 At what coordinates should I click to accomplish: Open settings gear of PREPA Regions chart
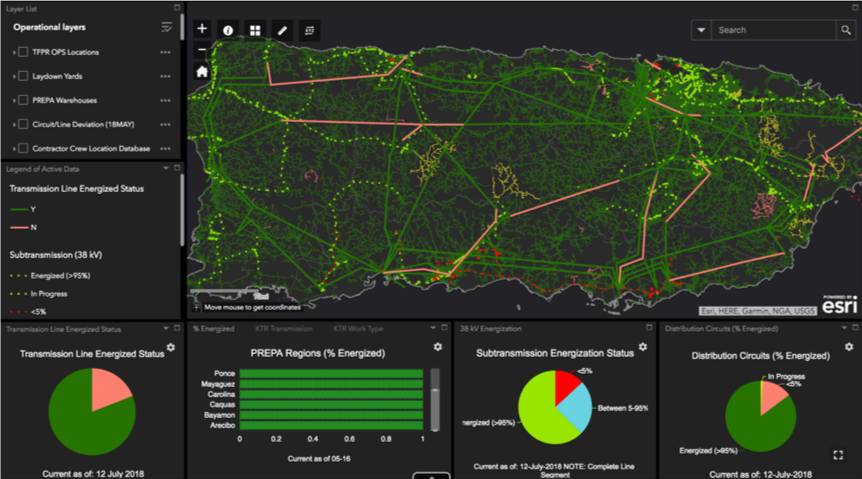(438, 347)
